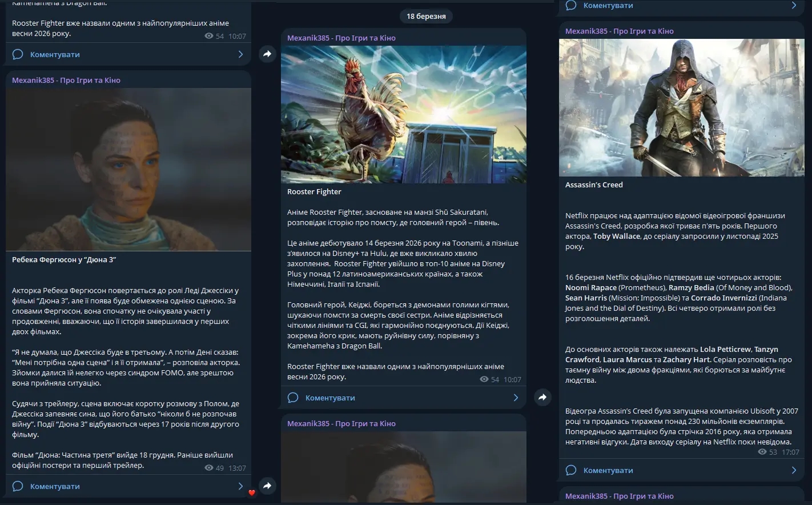Click the eye views icon beside 53 on Assassin's Creed post
The image size is (812, 505).
(762, 452)
